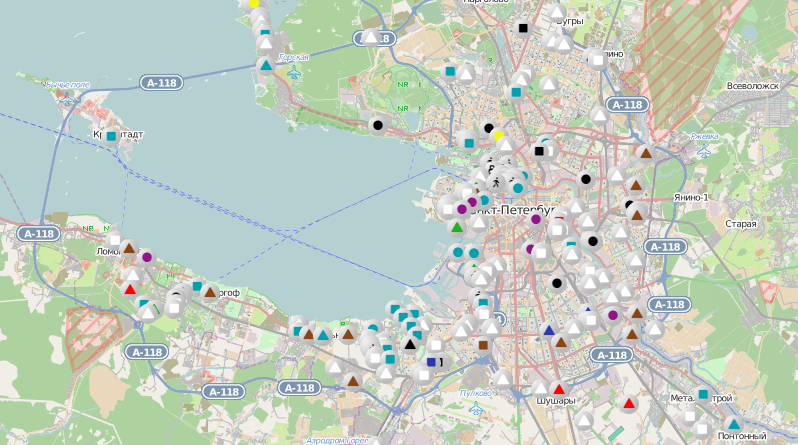Image resolution: width=798 pixels, height=445 pixels.
Task: Click the black square marker below Парголово
Action: 523,28
